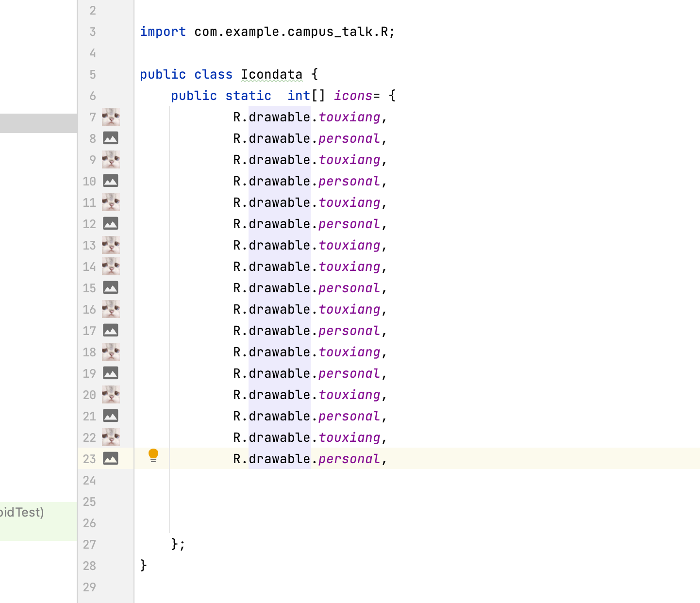Screen dimensions: 700x603
Task: Click the image gutter icon on line 21
Action: click(111, 416)
